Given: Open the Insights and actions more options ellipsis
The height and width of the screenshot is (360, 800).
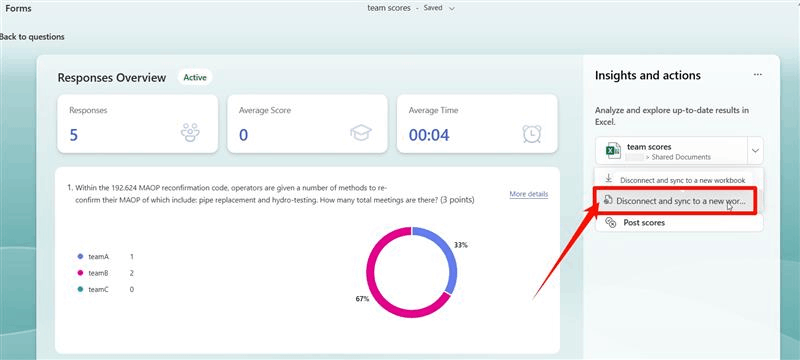Looking at the screenshot, I should tap(758, 75).
